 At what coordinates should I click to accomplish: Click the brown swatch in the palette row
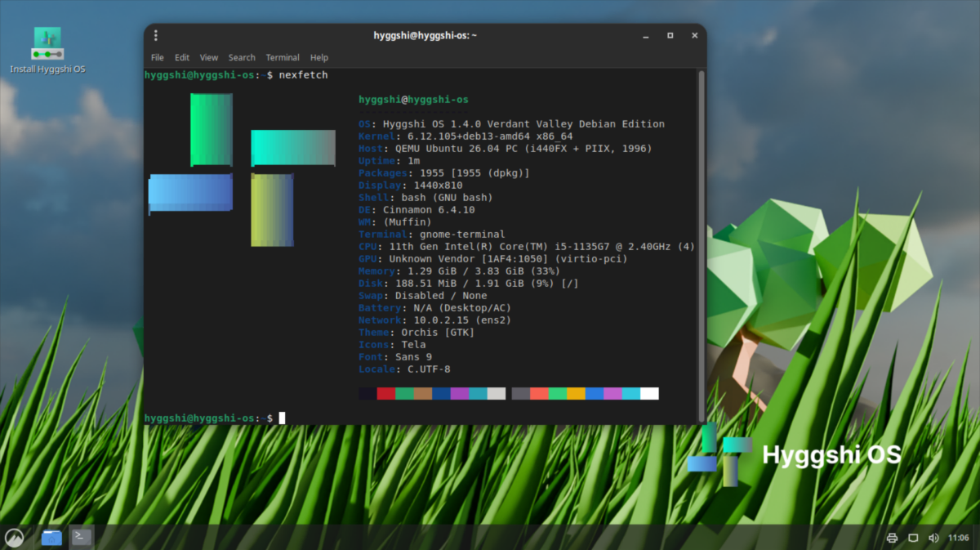pos(423,394)
